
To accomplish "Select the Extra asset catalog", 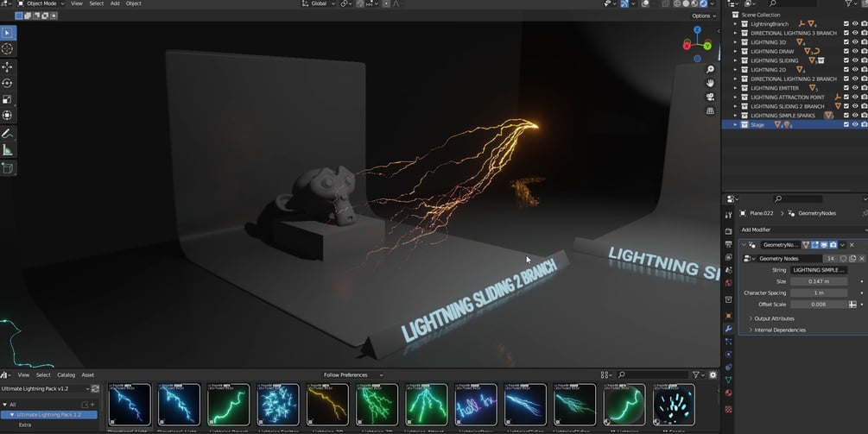I will (x=25, y=425).
